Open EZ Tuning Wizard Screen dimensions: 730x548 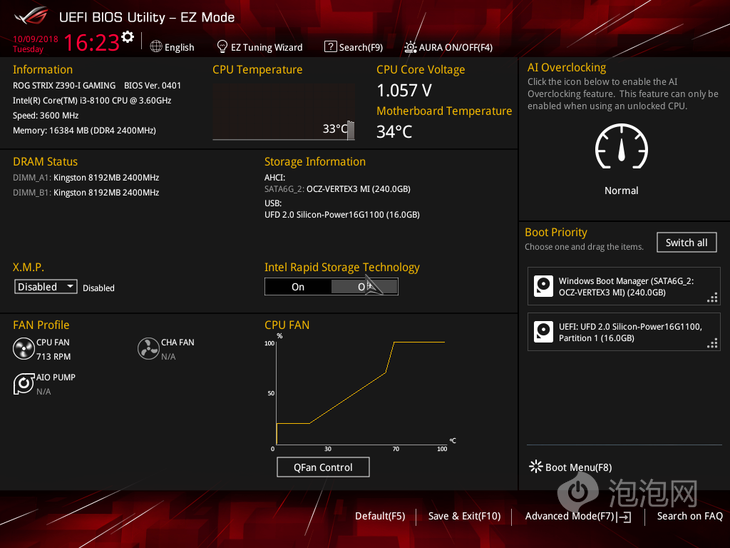pyautogui.click(x=260, y=47)
